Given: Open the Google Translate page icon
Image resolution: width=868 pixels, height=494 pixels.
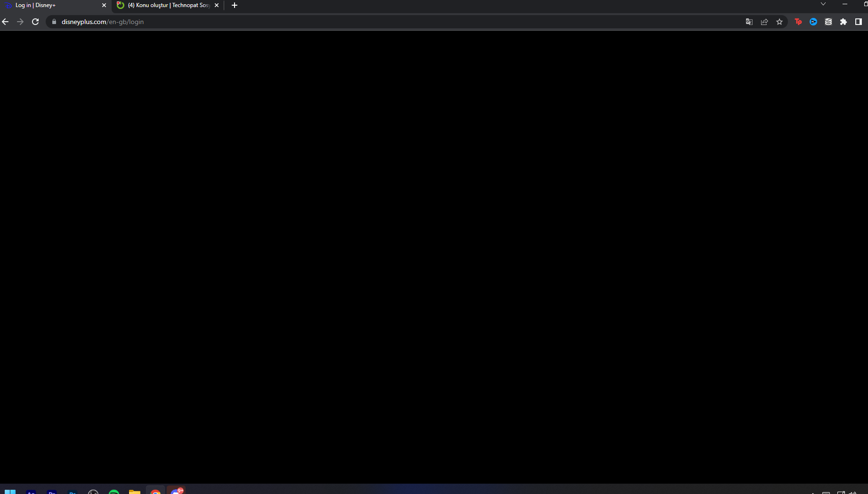Looking at the screenshot, I should [749, 22].
